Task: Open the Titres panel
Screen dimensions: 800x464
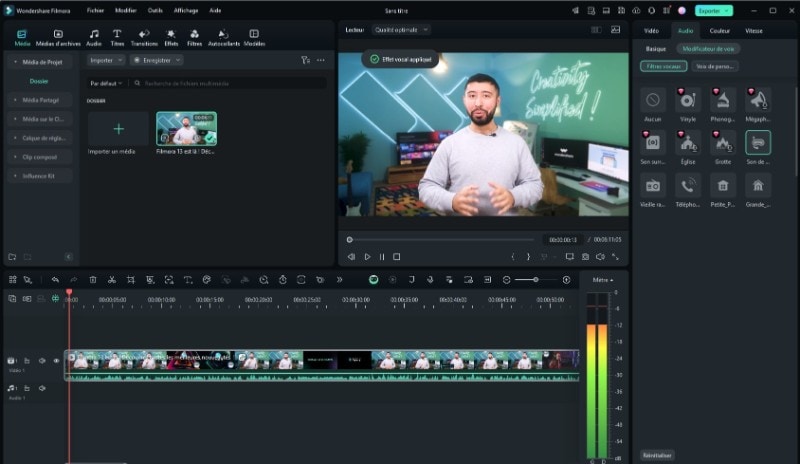Action: tap(117, 38)
